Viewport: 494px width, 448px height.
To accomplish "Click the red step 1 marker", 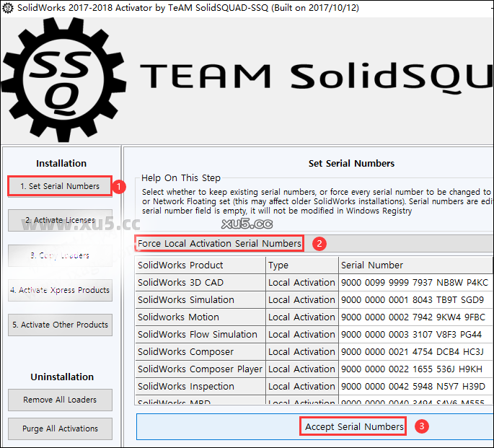I will coord(120,186).
